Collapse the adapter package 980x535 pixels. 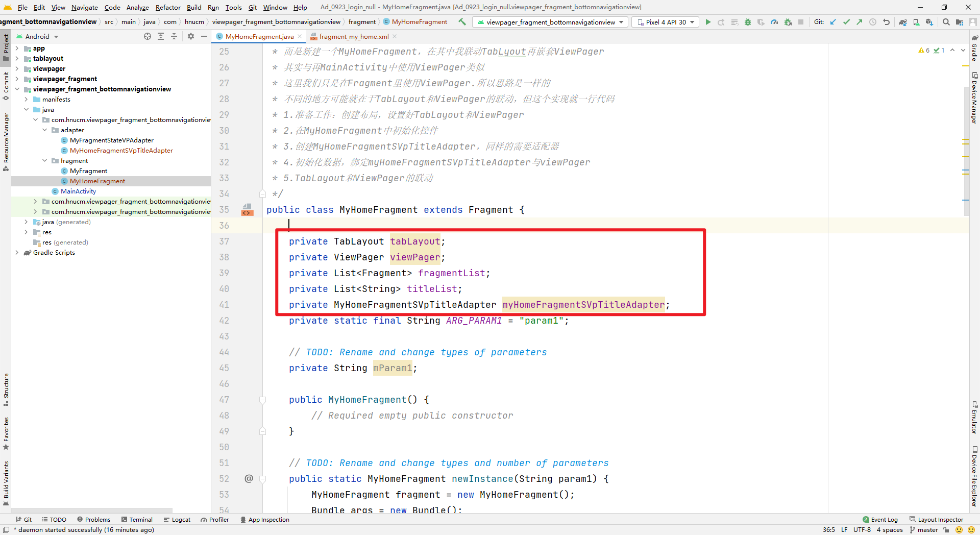(x=44, y=130)
